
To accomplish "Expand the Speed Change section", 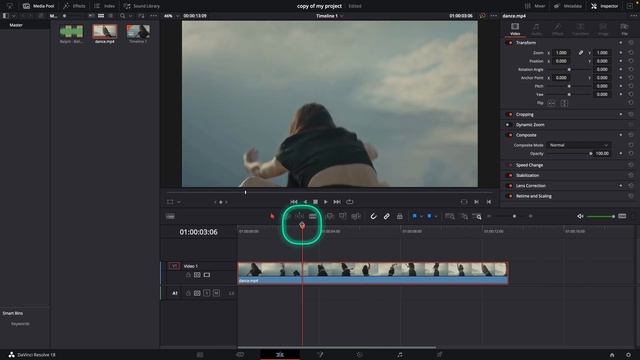I will (529, 165).
